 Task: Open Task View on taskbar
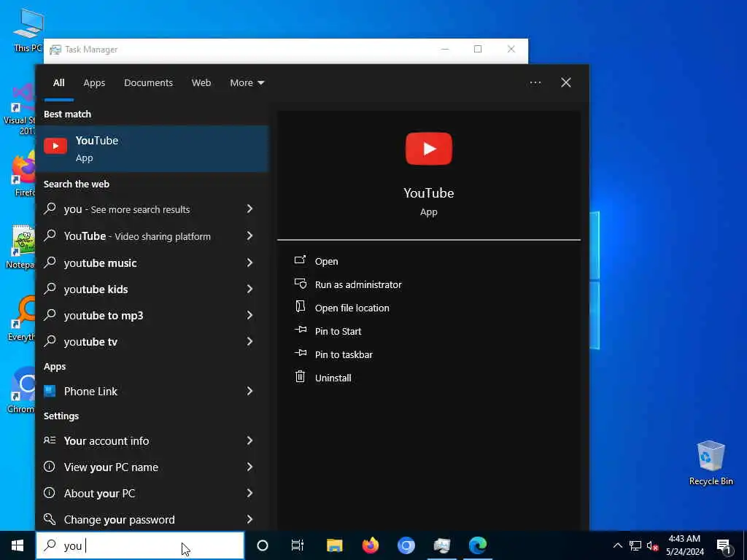[x=298, y=545]
